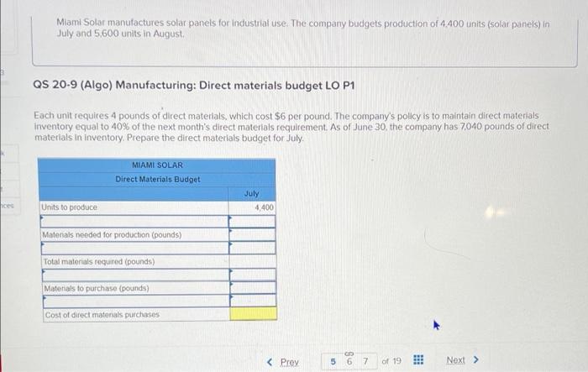Click the Units to produce label
588x372 pixels.
[x=70, y=207]
